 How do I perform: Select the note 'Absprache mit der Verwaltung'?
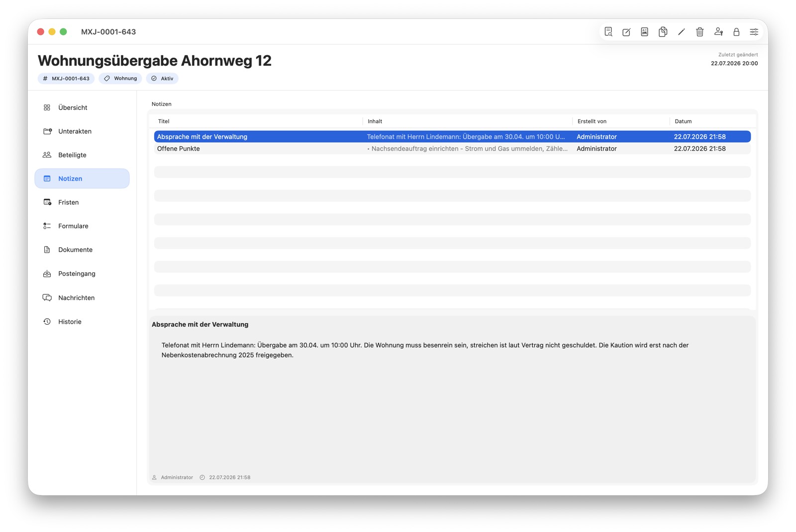[452, 137]
